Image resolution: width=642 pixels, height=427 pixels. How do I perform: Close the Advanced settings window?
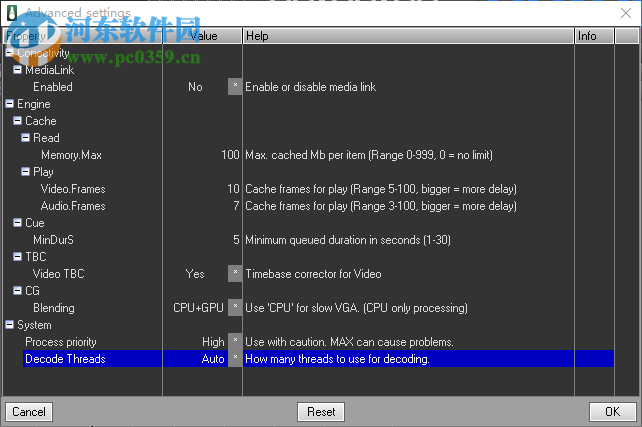(626, 13)
